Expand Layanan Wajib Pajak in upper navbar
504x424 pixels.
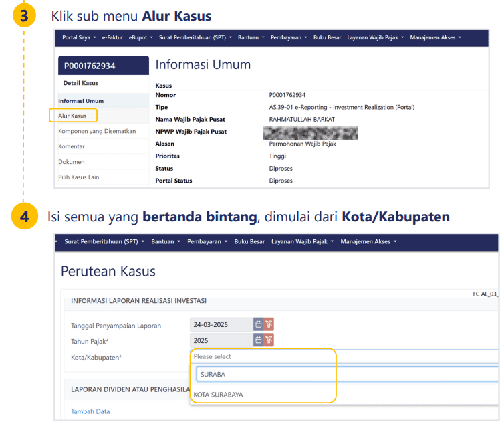coord(375,37)
